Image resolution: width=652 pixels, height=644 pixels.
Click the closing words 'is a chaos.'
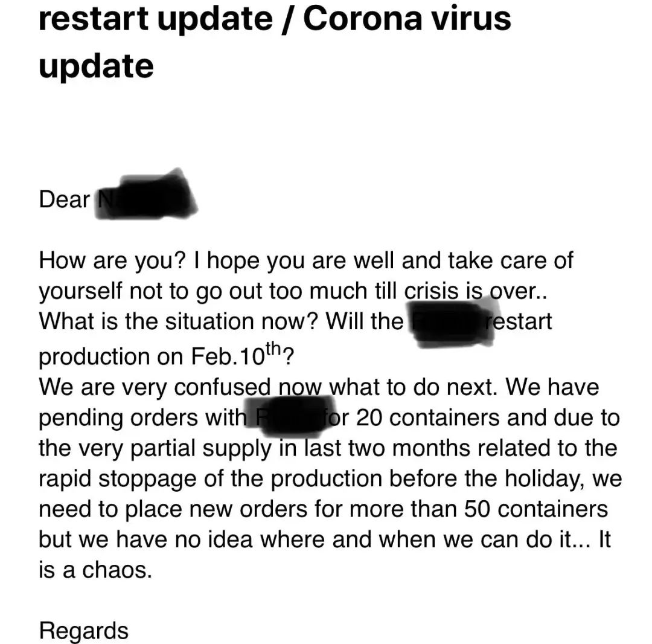pos(95,570)
